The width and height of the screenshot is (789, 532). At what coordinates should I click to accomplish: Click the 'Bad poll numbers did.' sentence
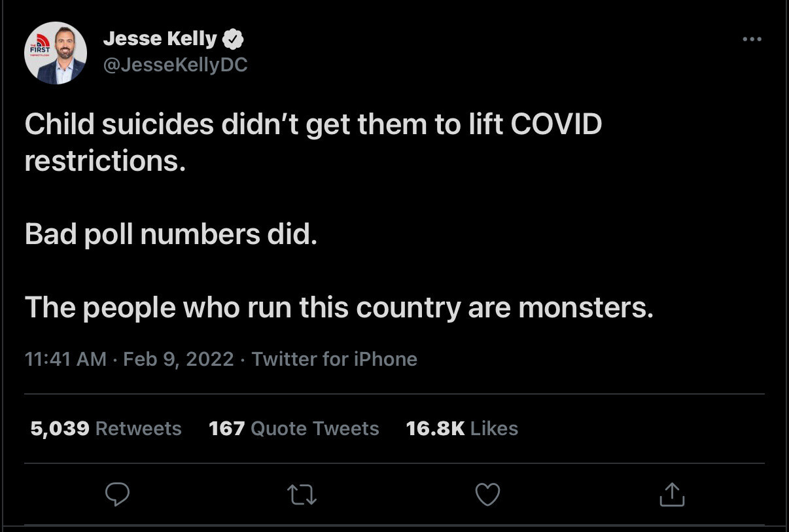[x=171, y=234]
